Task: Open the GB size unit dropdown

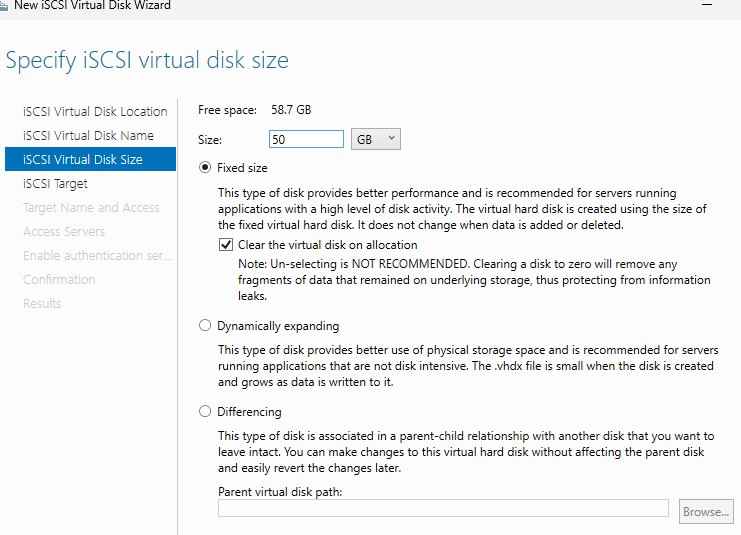Action: pyautogui.click(x=377, y=140)
